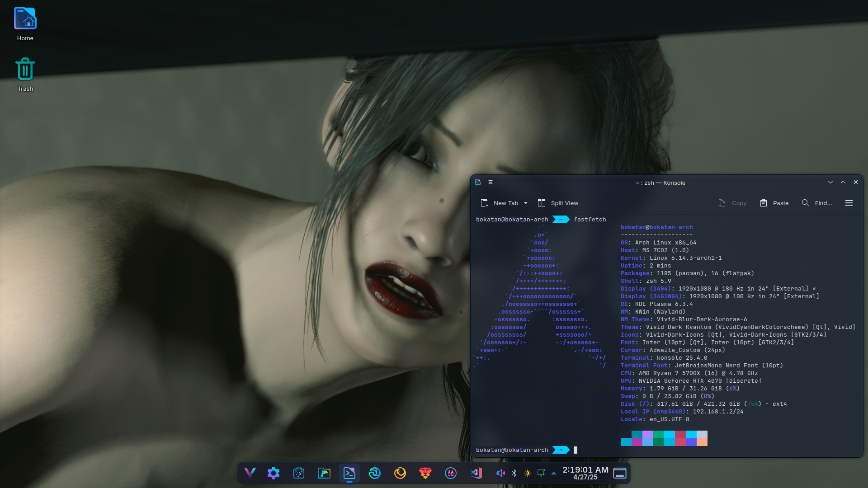Click the light purple color block in fastfetch

(x=648, y=435)
